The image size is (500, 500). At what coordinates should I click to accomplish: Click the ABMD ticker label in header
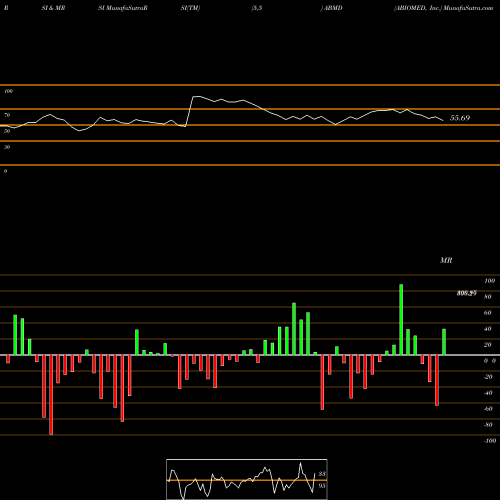coord(333,8)
